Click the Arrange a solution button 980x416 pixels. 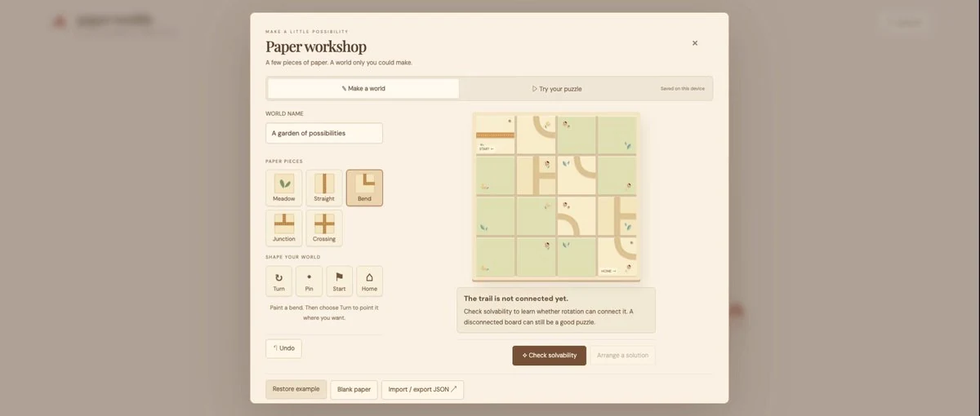point(622,356)
